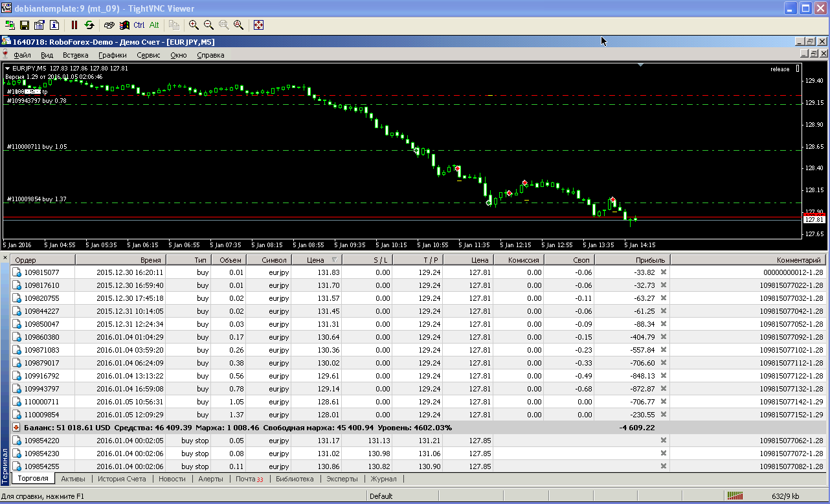Click the save connection floppy icon
Image resolution: width=830 pixels, height=504 pixels.
(25, 25)
